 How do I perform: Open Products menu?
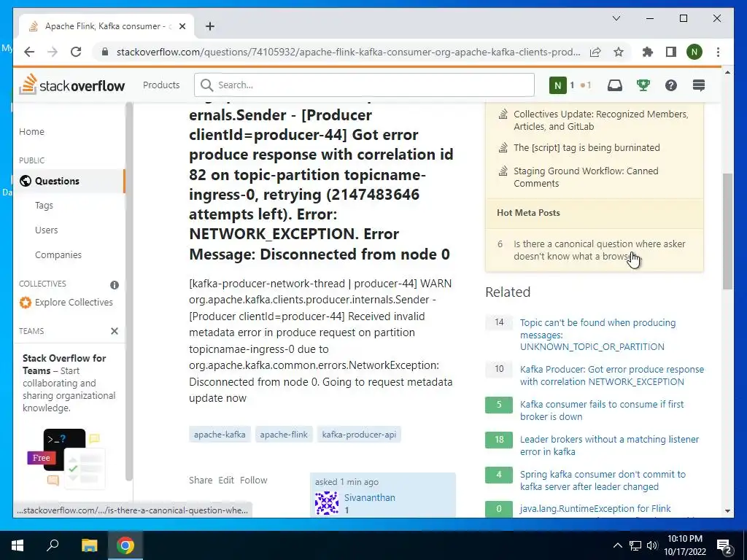click(x=161, y=85)
